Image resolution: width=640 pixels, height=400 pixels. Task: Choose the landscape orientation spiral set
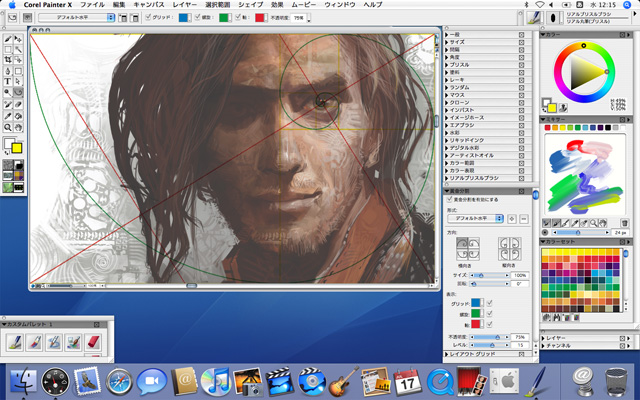tap(468, 249)
